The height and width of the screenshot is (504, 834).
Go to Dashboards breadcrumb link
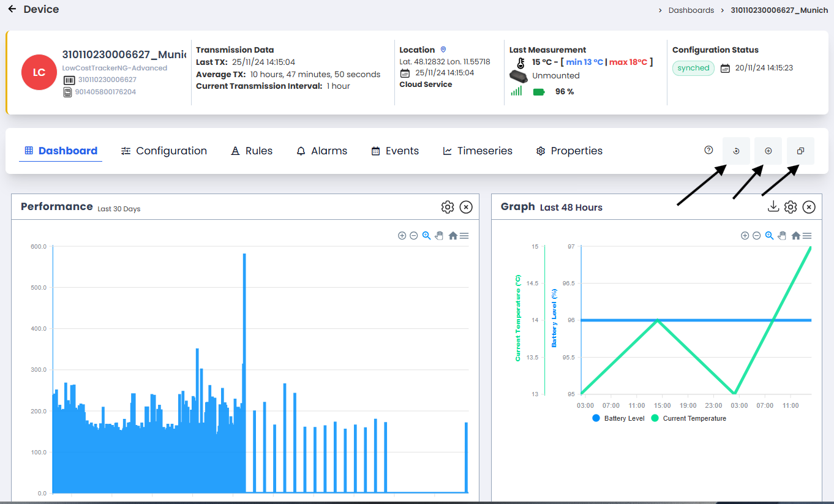click(x=691, y=10)
